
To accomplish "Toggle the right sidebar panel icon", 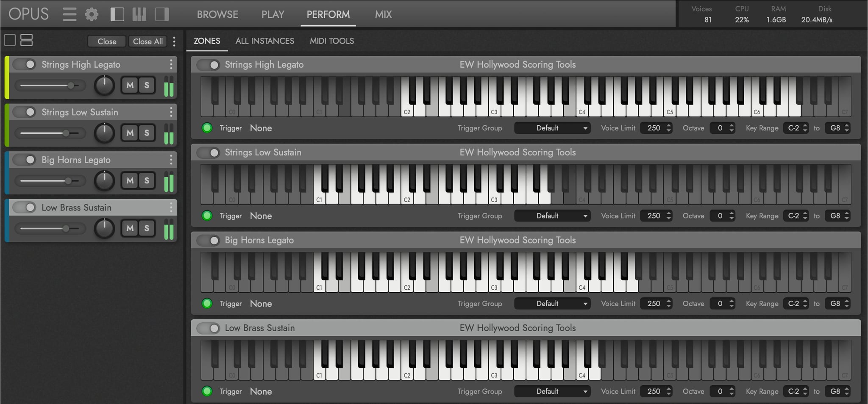I will 162,14.
